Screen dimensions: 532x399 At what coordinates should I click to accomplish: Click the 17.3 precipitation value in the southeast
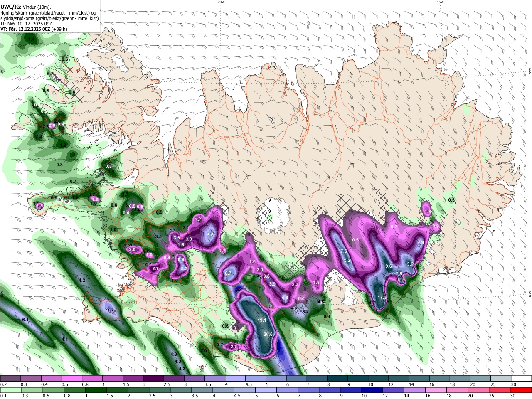pos(382,298)
